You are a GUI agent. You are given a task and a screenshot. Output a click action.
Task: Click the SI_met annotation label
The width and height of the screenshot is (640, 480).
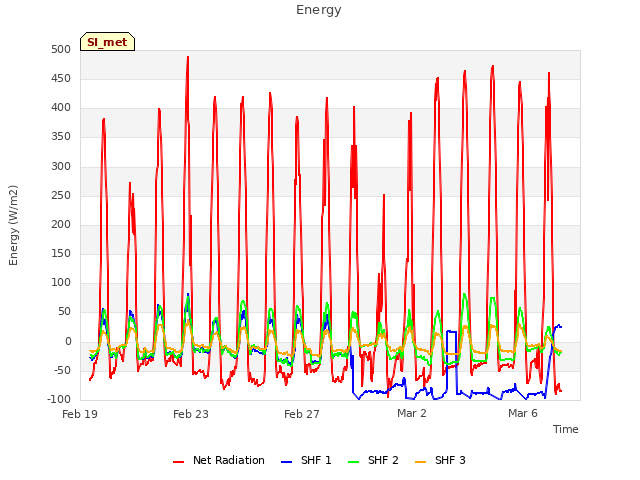107,42
